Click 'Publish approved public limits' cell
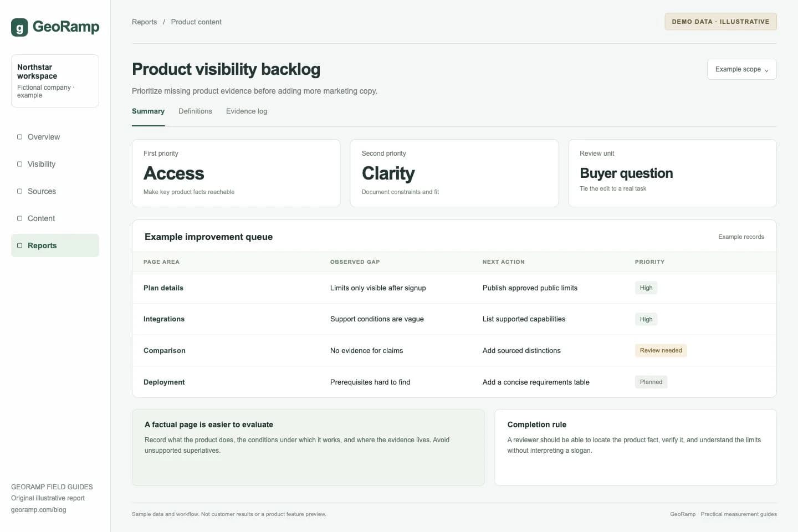798x532 pixels. 530,288
